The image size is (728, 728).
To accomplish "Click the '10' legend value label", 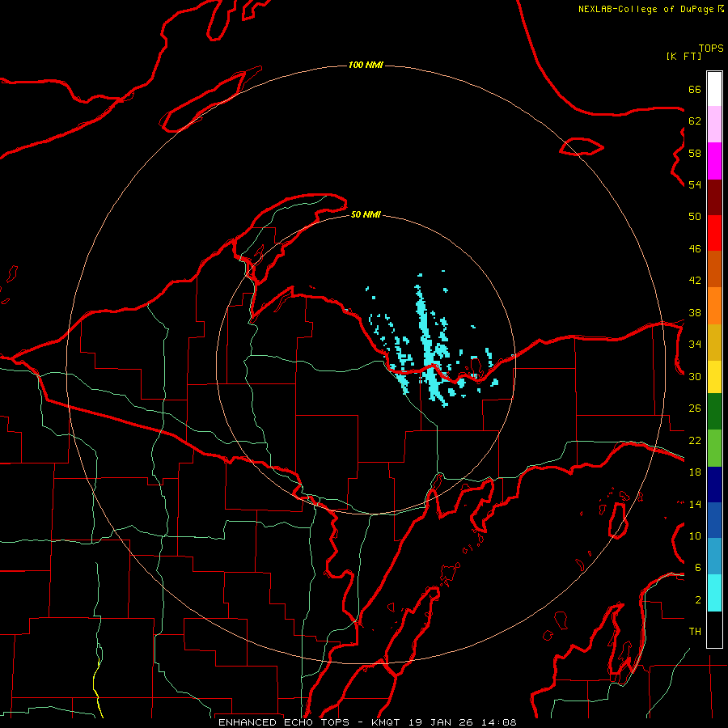I will point(695,536).
